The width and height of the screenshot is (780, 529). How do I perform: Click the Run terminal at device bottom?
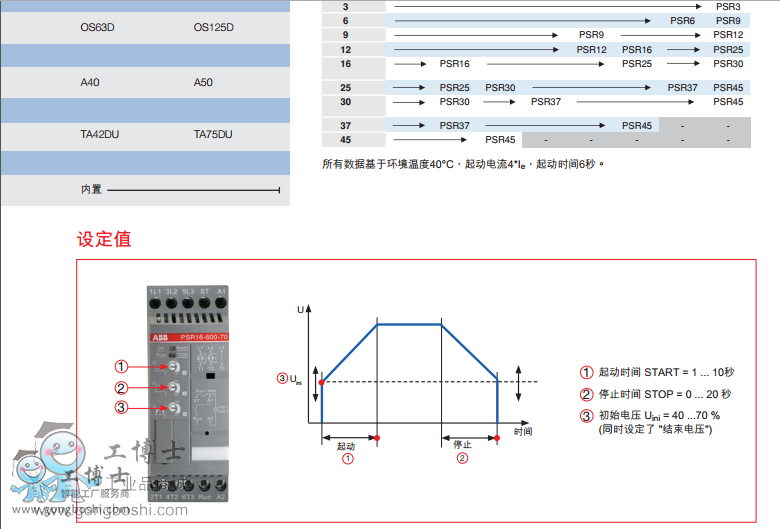click(205, 485)
